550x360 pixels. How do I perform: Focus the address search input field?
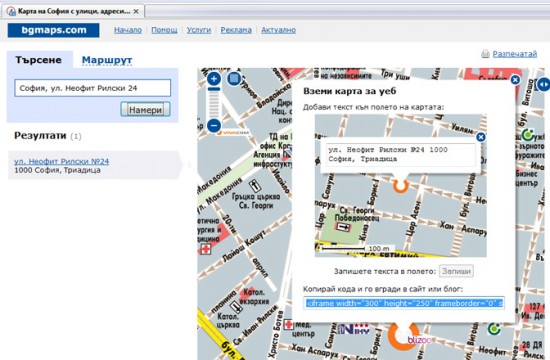[x=93, y=88]
